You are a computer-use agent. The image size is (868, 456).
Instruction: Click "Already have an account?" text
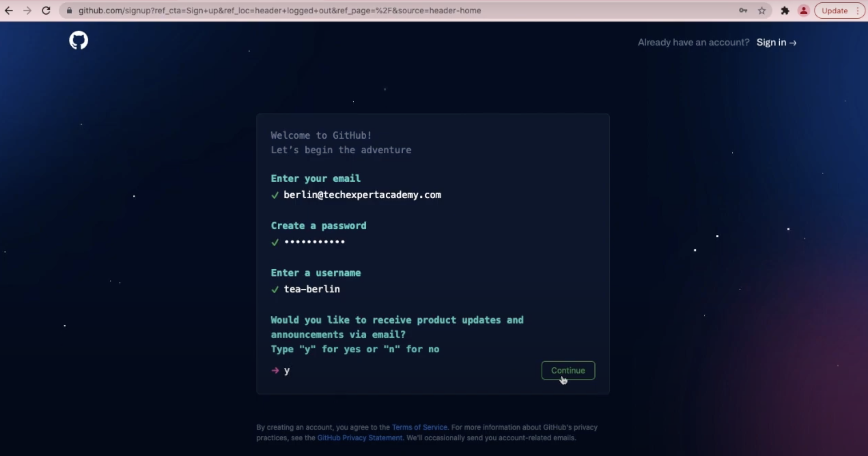(694, 42)
